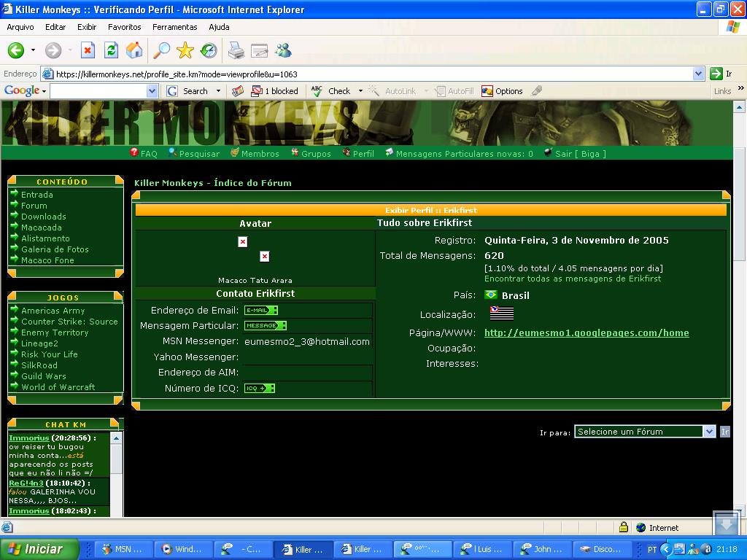The image size is (747, 560).
Task: Open the Ferramentas menu
Action: coord(174,27)
